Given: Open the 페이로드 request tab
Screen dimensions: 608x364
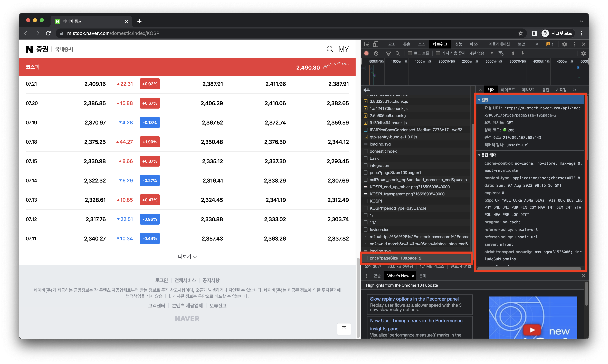Looking at the screenshot, I should coord(508,90).
